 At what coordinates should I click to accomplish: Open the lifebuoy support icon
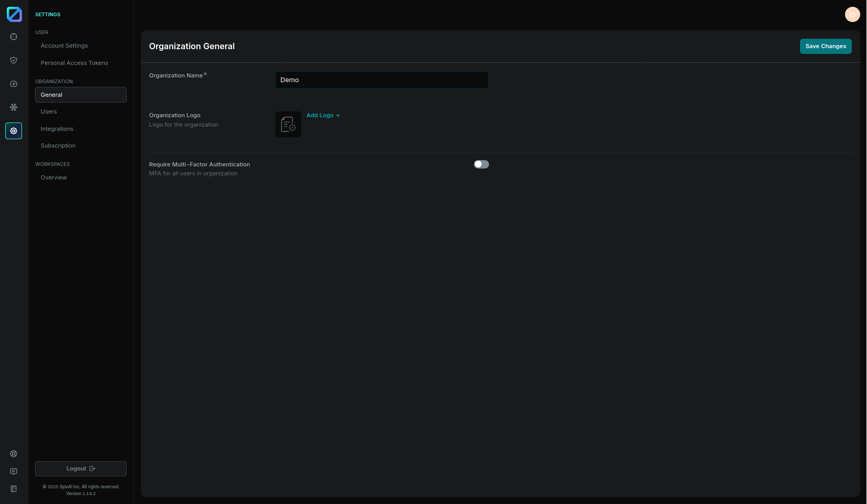(14, 454)
